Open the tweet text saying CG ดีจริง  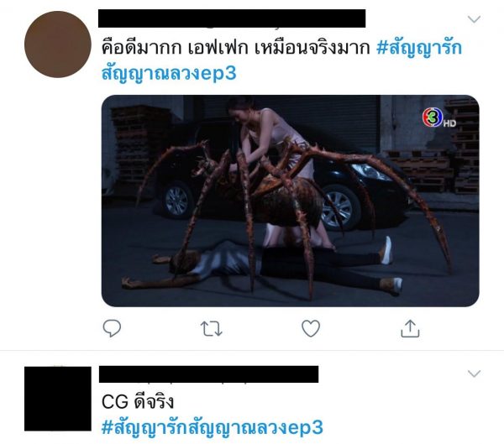(138, 402)
